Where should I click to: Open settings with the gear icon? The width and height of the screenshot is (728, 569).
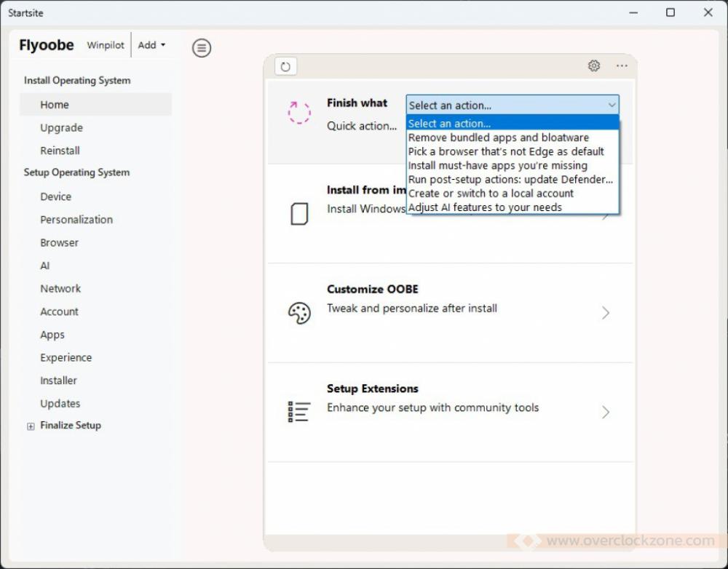pyautogui.click(x=594, y=66)
